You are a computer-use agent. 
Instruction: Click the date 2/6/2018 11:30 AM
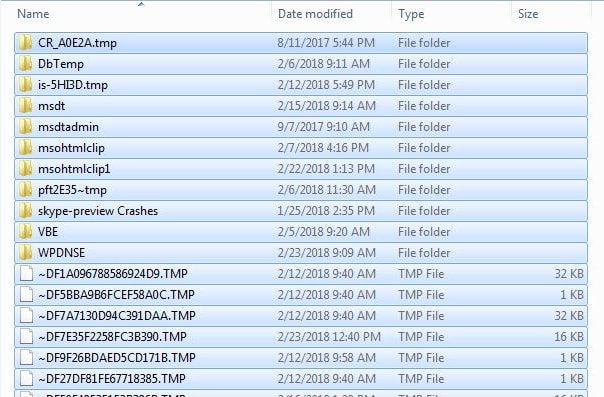point(327,190)
